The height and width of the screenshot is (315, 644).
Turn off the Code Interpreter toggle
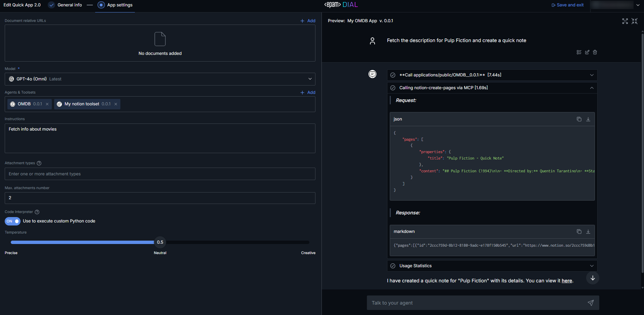[12, 221]
